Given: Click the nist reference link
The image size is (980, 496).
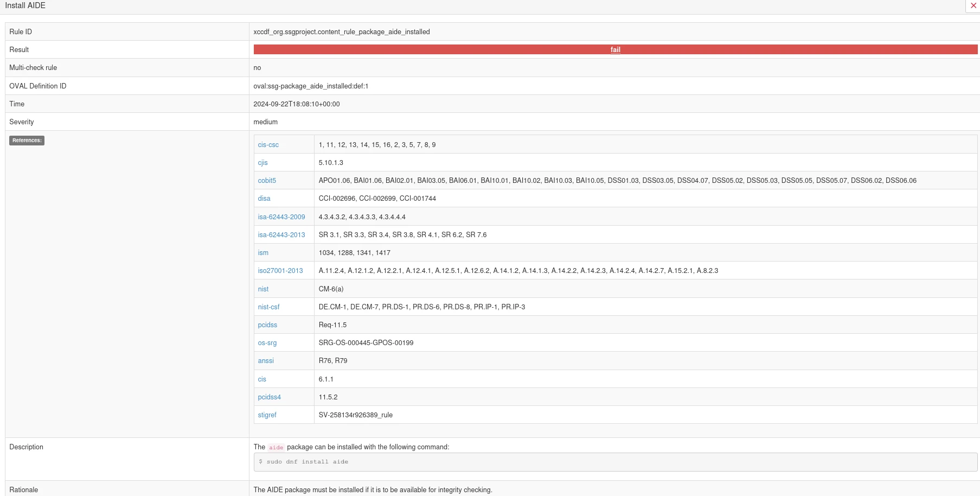Looking at the screenshot, I should (x=263, y=289).
